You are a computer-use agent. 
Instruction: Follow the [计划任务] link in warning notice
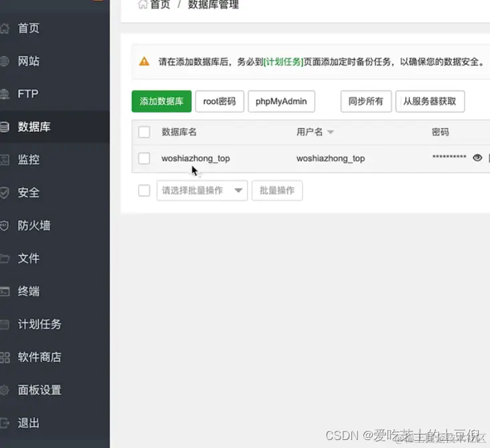pyautogui.click(x=283, y=61)
